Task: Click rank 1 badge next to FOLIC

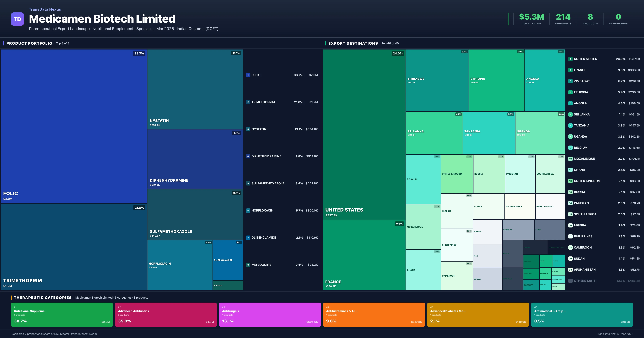Action: [x=248, y=75]
